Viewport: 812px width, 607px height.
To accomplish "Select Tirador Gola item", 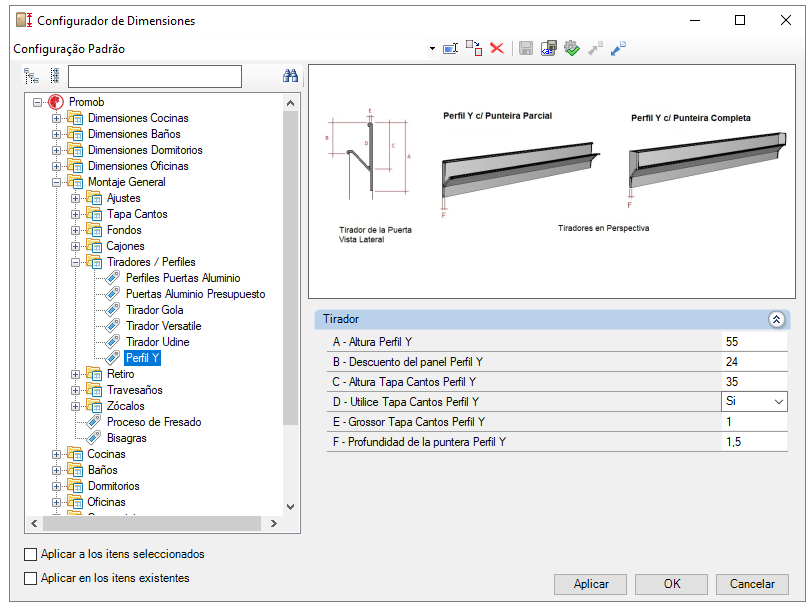I will click(154, 310).
